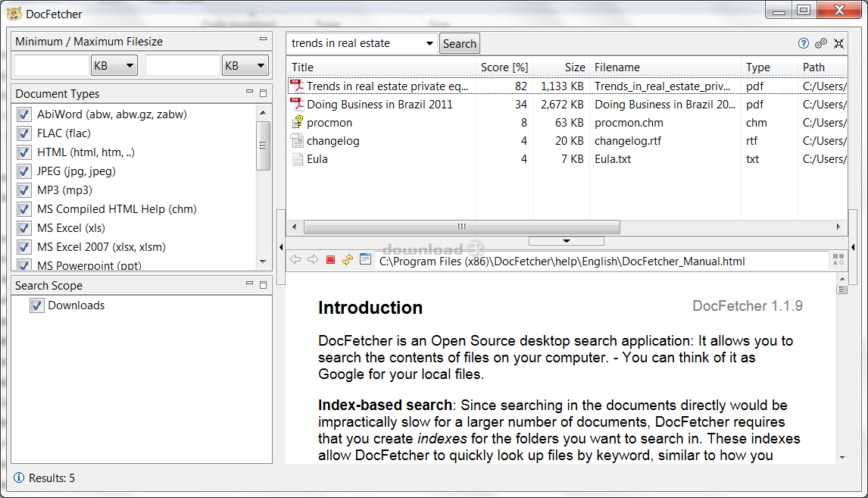Click PDF icon of Doing Business result
This screenshot has width=868, height=498.
297,104
